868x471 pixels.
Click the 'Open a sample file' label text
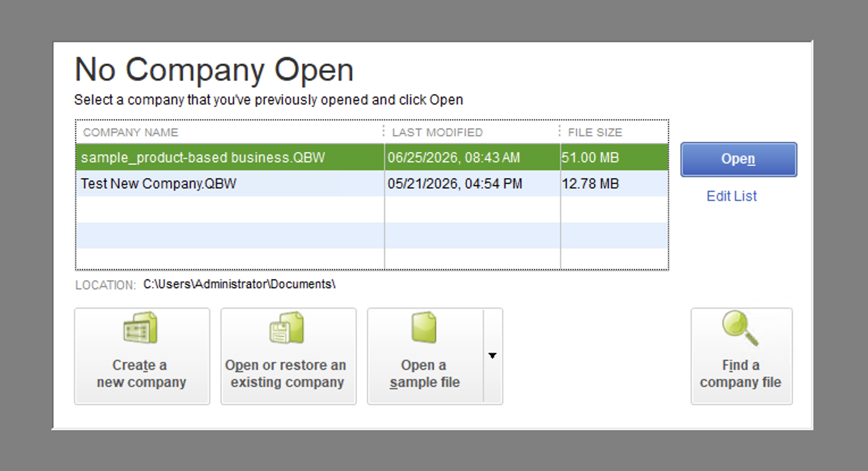point(424,373)
